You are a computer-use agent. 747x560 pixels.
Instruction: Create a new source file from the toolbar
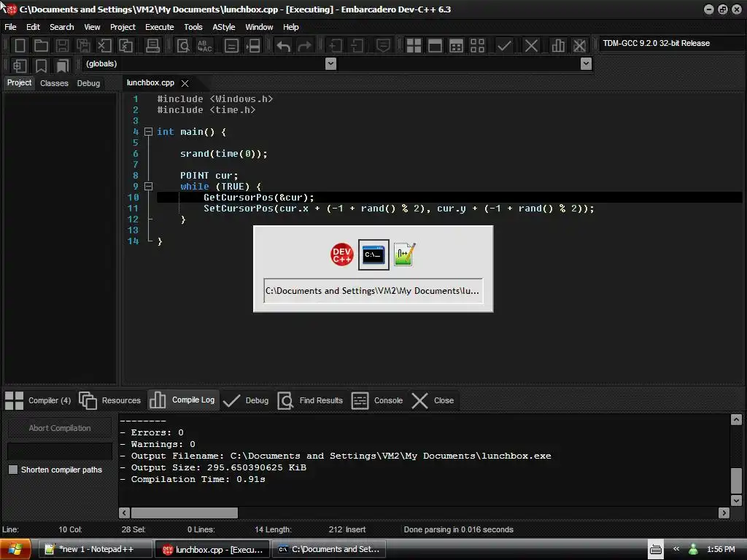[20, 46]
